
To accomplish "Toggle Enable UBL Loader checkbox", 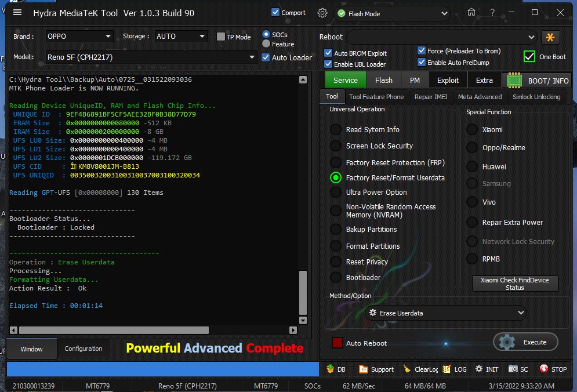I will coord(328,64).
